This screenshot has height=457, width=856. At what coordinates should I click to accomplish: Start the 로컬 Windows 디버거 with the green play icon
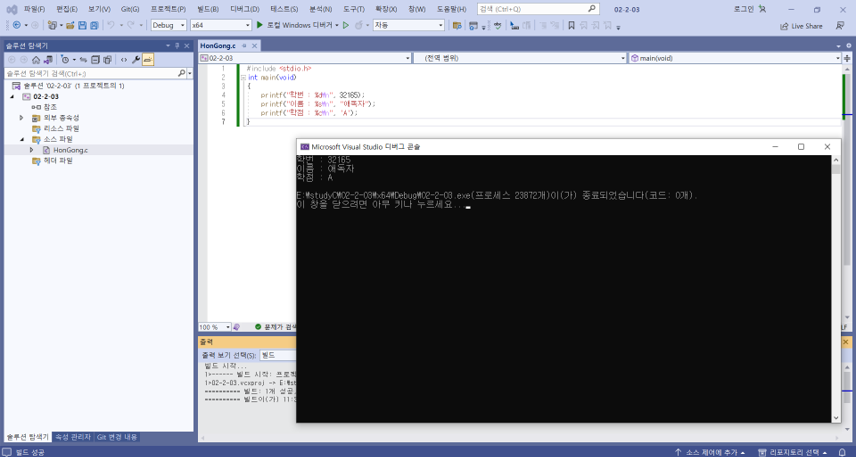click(x=260, y=25)
